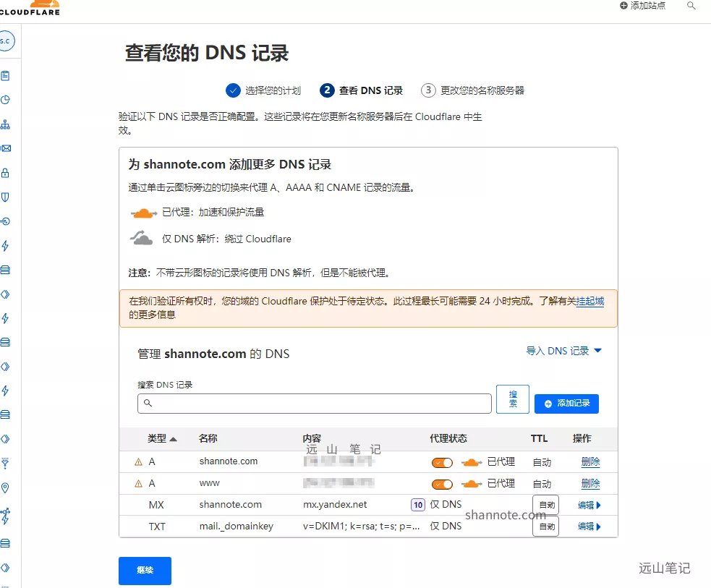
Task: Click 添加站点 in the top menu bar
Action: [x=642, y=7]
